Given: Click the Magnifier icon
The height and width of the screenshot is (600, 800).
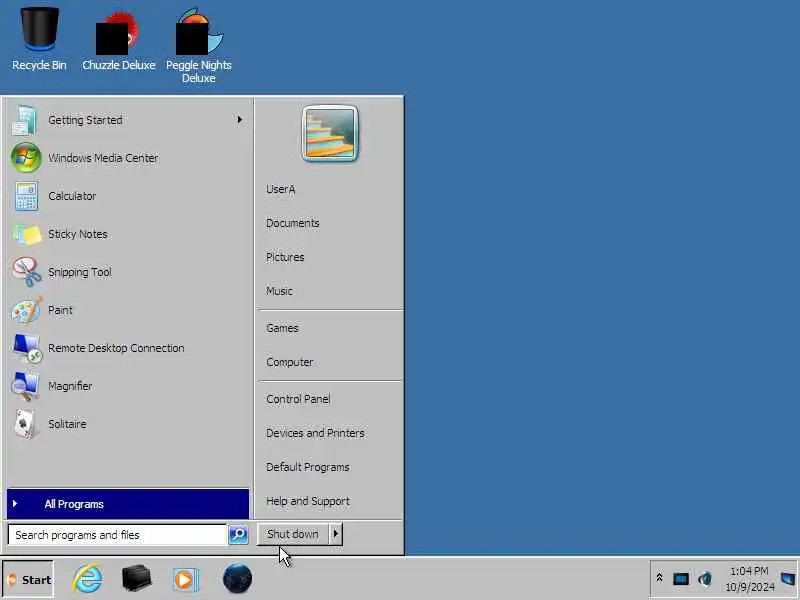Looking at the screenshot, I should pos(26,386).
